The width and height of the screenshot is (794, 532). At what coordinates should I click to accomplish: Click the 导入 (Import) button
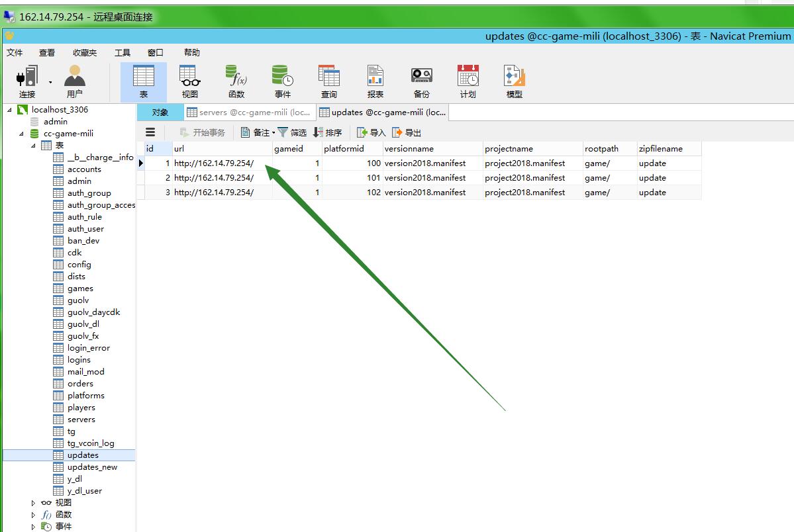(371, 133)
